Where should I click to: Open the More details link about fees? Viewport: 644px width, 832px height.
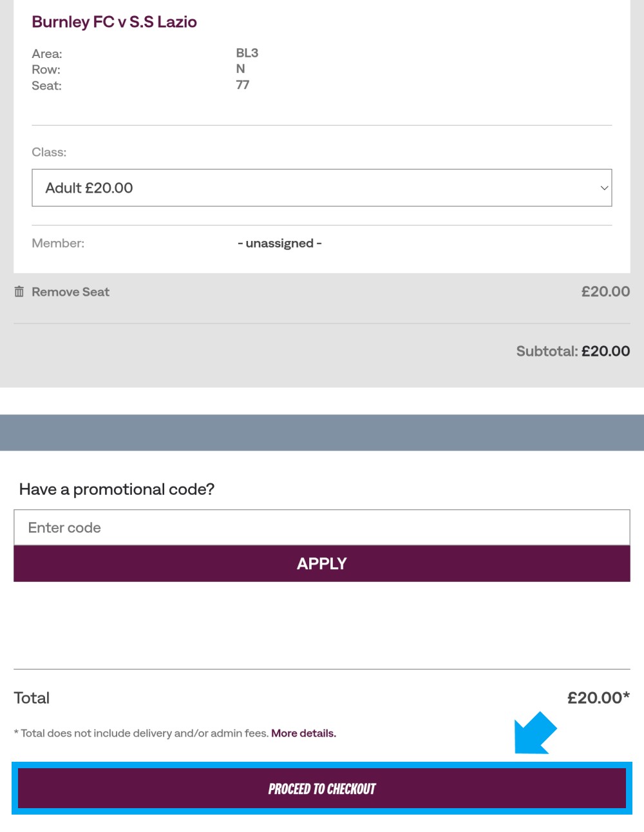[303, 733]
